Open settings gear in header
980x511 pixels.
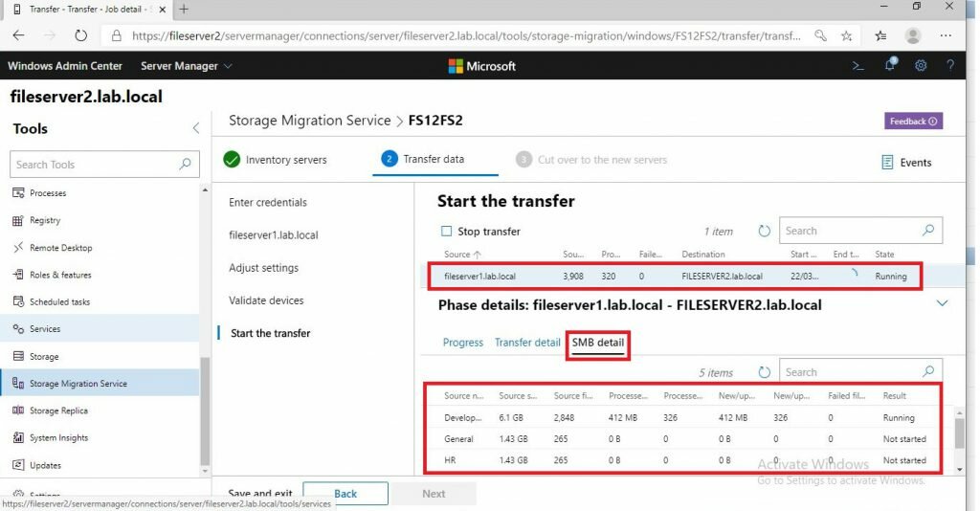[x=921, y=66]
